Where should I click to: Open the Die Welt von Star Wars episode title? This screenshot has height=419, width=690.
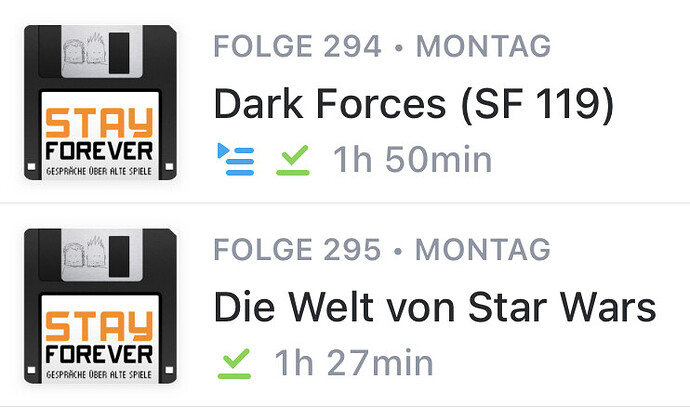tap(435, 307)
